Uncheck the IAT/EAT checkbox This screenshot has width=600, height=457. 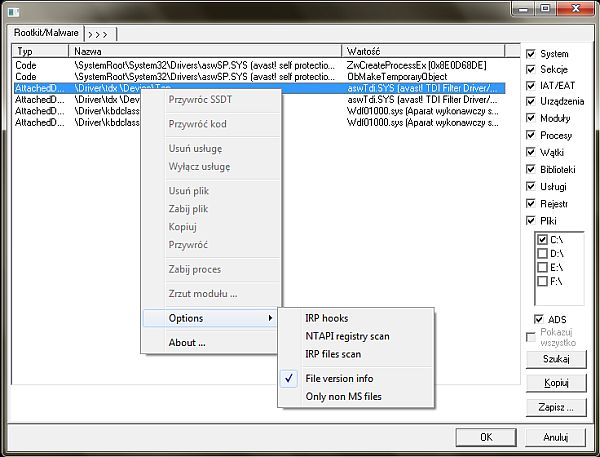[530, 85]
